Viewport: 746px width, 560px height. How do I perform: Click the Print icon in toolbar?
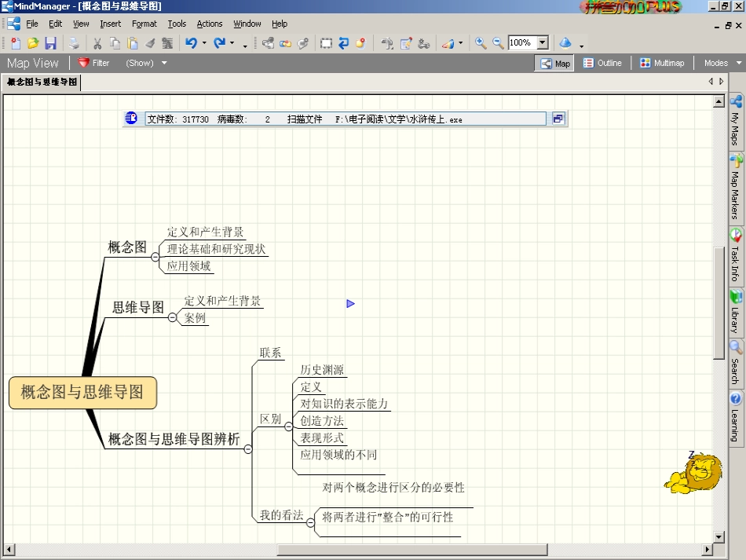[x=73, y=43]
